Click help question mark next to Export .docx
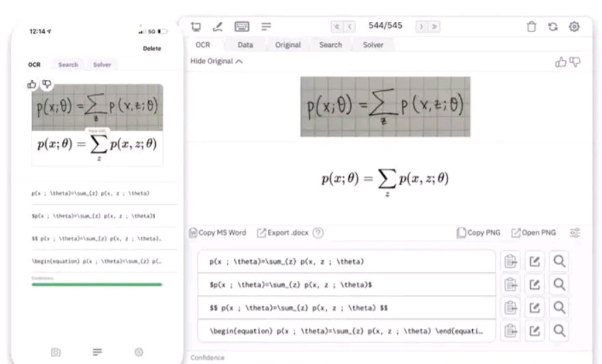Viewport: 602px width, 364px height. pyautogui.click(x=318, y=233)
